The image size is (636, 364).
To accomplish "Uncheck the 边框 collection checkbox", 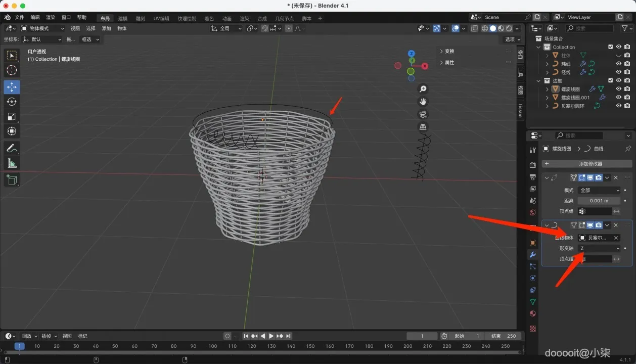I will [610, 81].
